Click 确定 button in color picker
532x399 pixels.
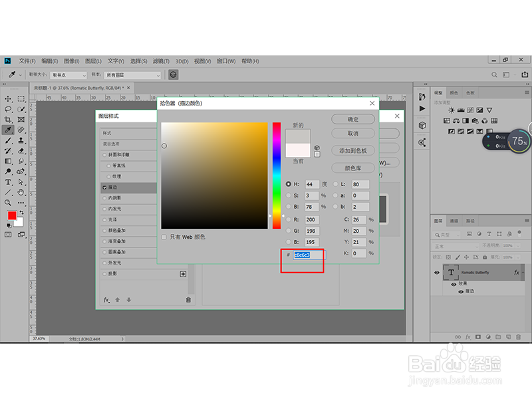coord(353,120)
